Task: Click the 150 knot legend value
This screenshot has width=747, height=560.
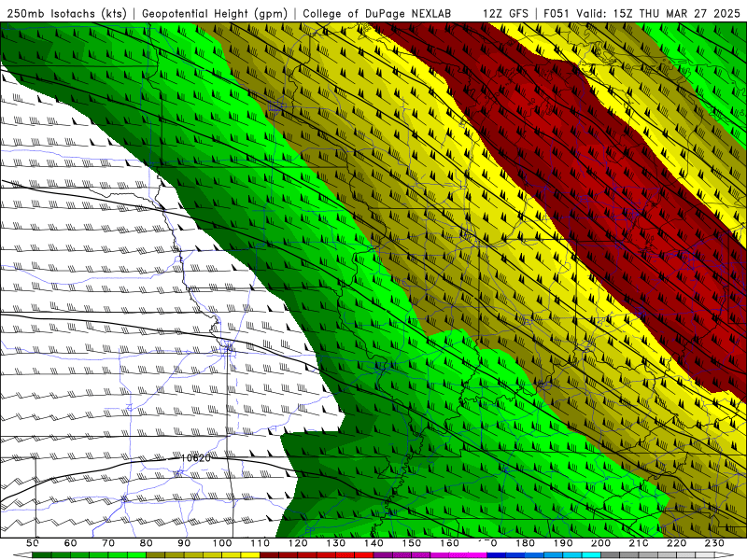Action: 412,543
